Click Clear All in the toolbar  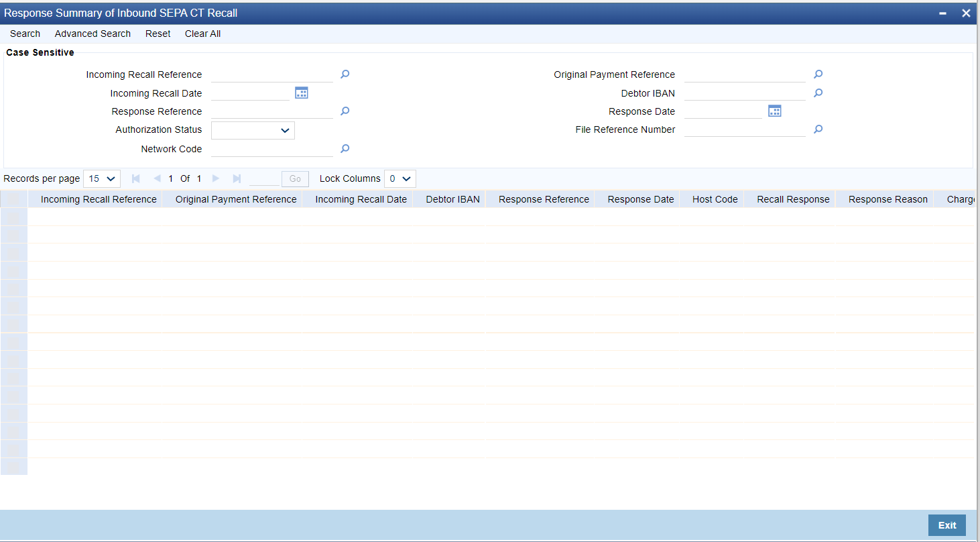pyautogui.click(x=202, y=34)
